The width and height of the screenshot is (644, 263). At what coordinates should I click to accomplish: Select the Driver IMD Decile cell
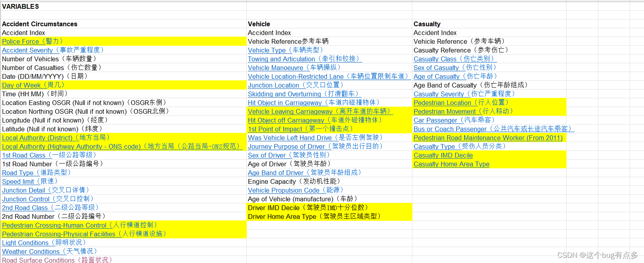click(329, 208)
